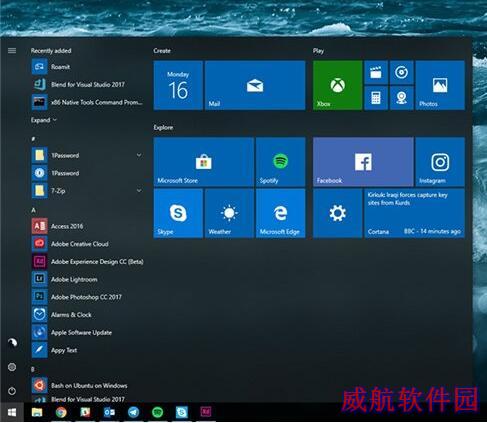The width and height of the screenshot is (487, 423).
Task: Open the 1Password app with round icon
Action: [87, 173]
